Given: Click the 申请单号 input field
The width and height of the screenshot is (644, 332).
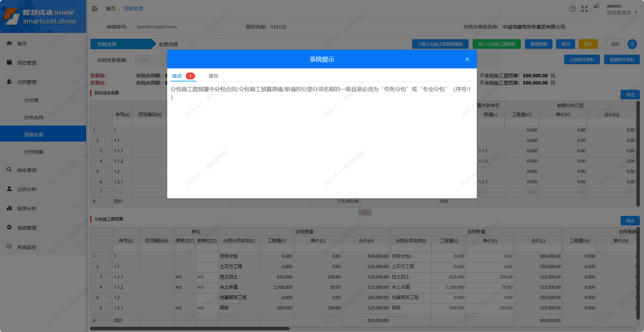Looking at the screenshot, I should 177,27.
